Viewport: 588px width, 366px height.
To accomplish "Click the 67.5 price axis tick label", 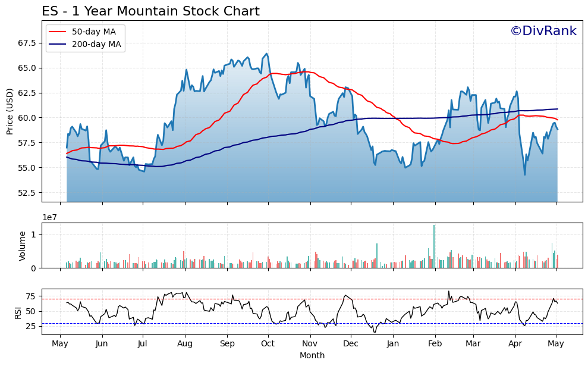I will (27, 43).
